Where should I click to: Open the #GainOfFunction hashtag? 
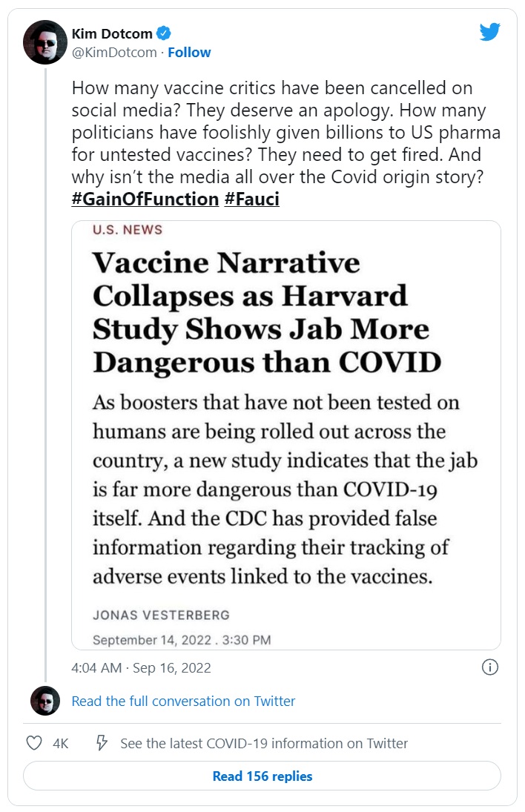[x=145, y=199]
